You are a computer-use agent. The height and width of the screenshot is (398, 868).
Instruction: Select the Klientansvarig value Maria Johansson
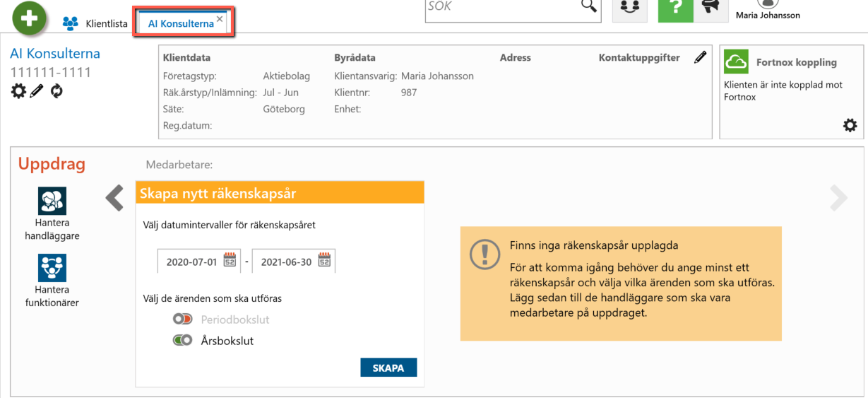click(437, 76)
